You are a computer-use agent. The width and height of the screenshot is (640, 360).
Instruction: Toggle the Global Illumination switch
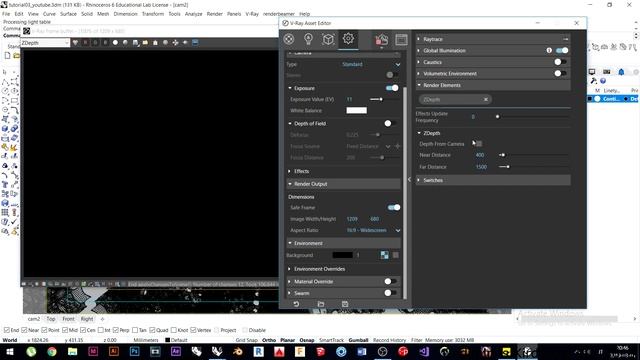point(562,50)
